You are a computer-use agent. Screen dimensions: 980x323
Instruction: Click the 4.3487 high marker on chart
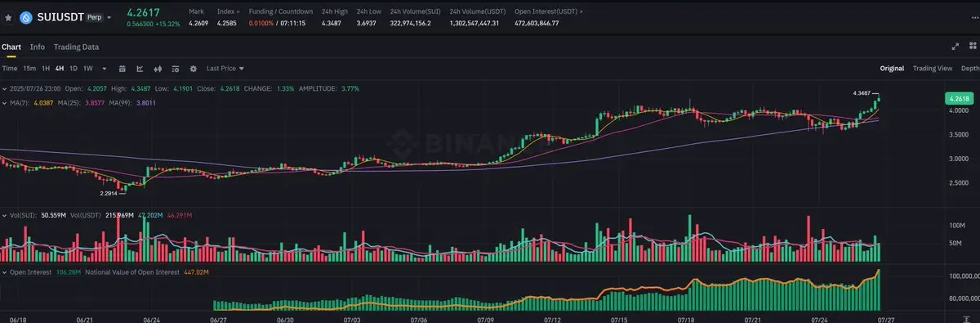[861, 94]
